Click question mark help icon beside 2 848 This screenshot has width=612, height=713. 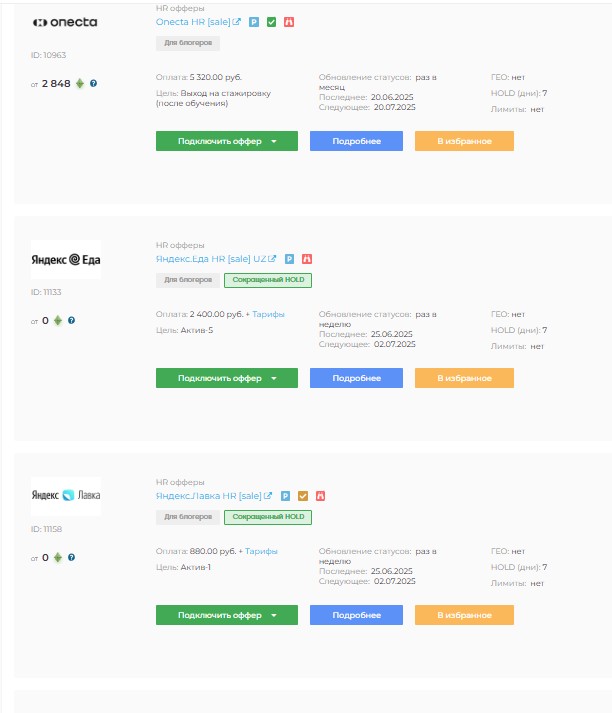coord(93,83)
